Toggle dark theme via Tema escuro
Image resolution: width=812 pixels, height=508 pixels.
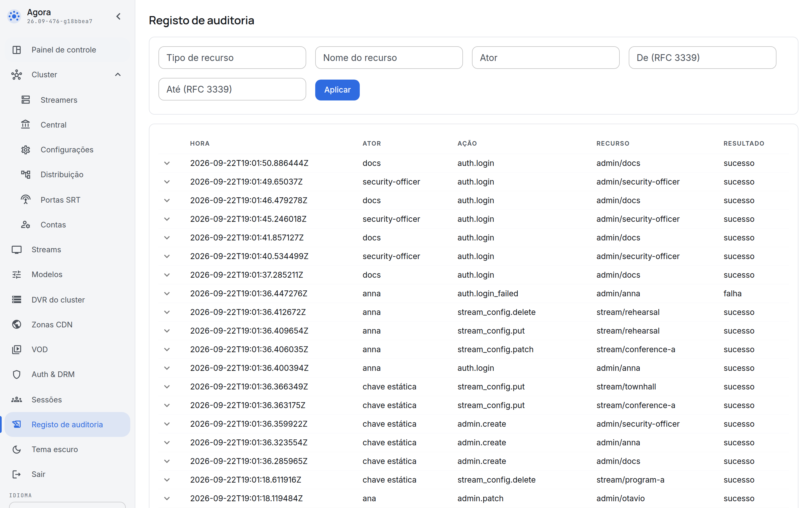pos(67,449)
